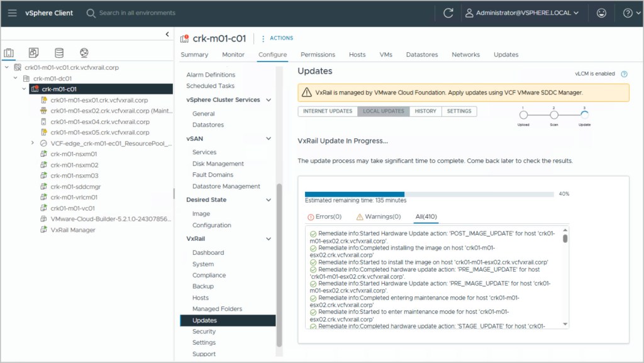The height and width of the screenshot is (363, 644).
Task: Switch to Storage inventory view icon
Action: pyautogui.click(x=59, y=53)
